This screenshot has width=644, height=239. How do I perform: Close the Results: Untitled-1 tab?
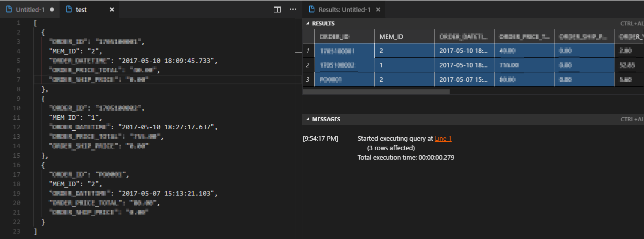pos(378,9)
